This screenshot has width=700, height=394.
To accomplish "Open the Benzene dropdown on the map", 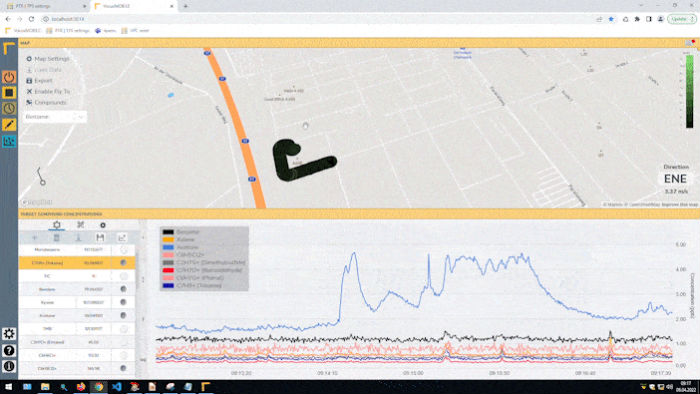I will pos(54,116).
